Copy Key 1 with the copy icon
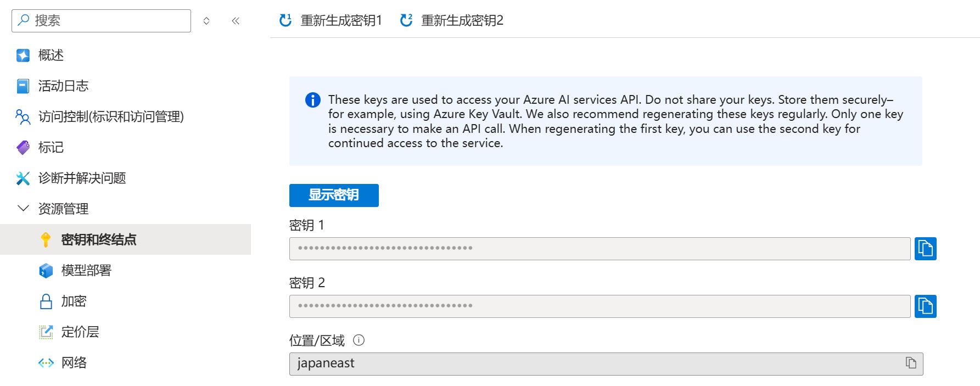This screenshot has height=386, width=980. coord(925,249)
